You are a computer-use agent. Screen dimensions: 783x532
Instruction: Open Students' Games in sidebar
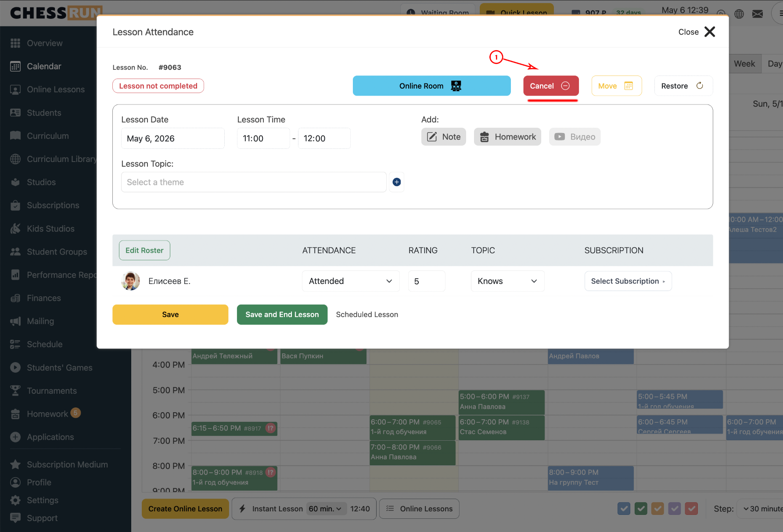(x=60, y=367)
